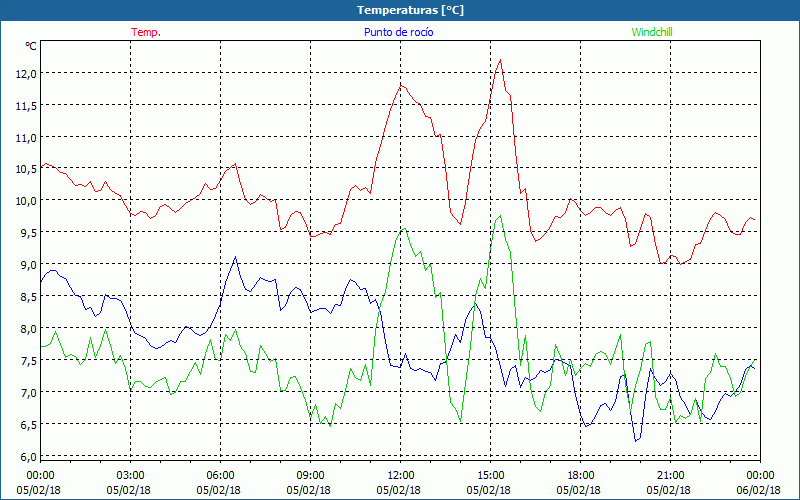Click the green Windchill legend label

[x=652, y=32]
